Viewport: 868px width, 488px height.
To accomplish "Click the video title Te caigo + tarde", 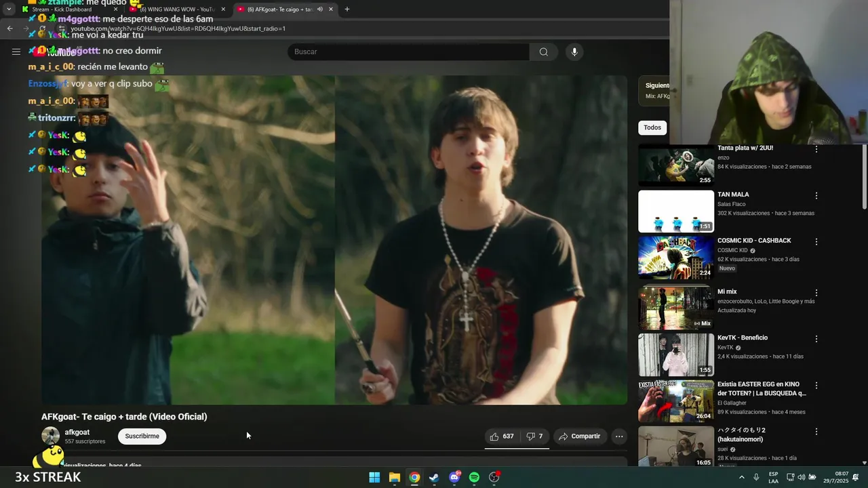I will pos(124,417).
